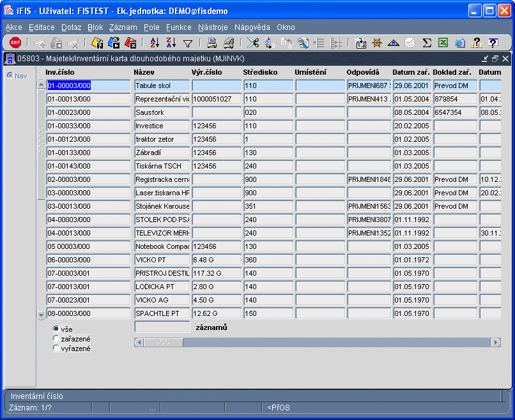Click the single printer icon
The width and height of the screenshot is (515, 420).
tap(212, 43)
